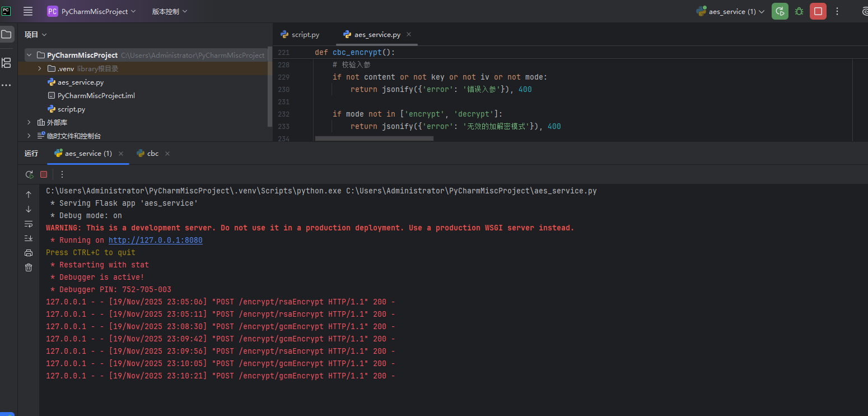Collapse the PyCharmMiscProject root folder
The width and height of the screenshot is (868, 416).
click(30, 56)
